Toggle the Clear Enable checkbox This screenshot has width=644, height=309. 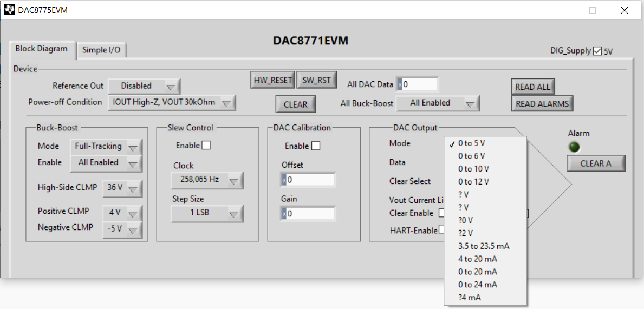coord(441,213)
